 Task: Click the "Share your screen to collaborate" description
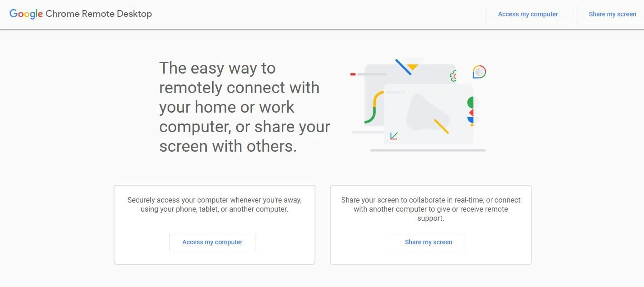click(431, 209)
